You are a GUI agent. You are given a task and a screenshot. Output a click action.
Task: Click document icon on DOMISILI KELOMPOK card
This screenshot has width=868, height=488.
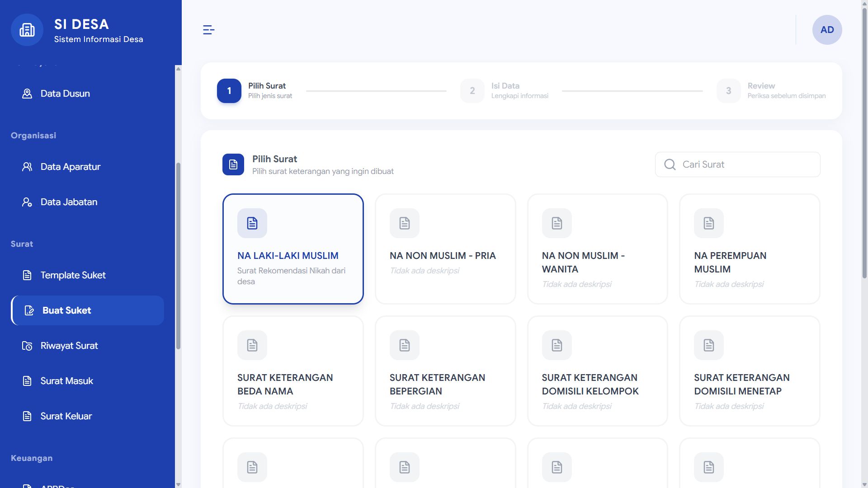(557, 345)
